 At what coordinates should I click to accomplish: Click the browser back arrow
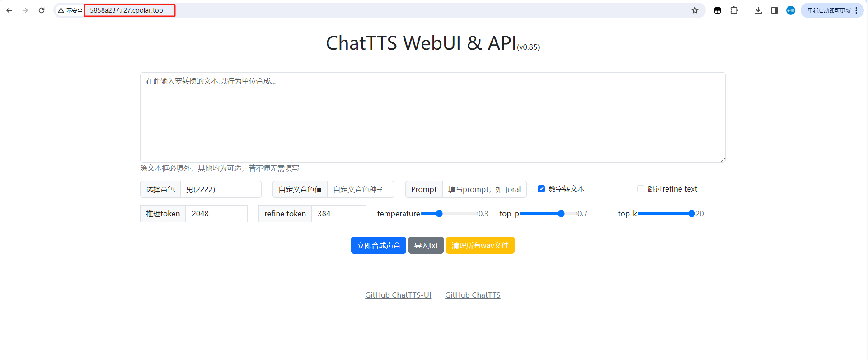coord(9,10)
